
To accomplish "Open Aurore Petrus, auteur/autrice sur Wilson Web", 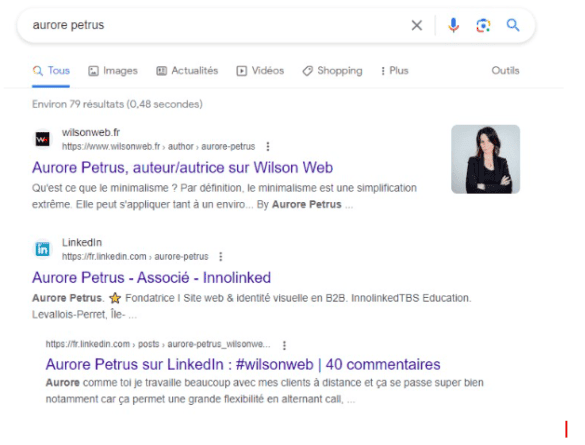I will [182, 167].
